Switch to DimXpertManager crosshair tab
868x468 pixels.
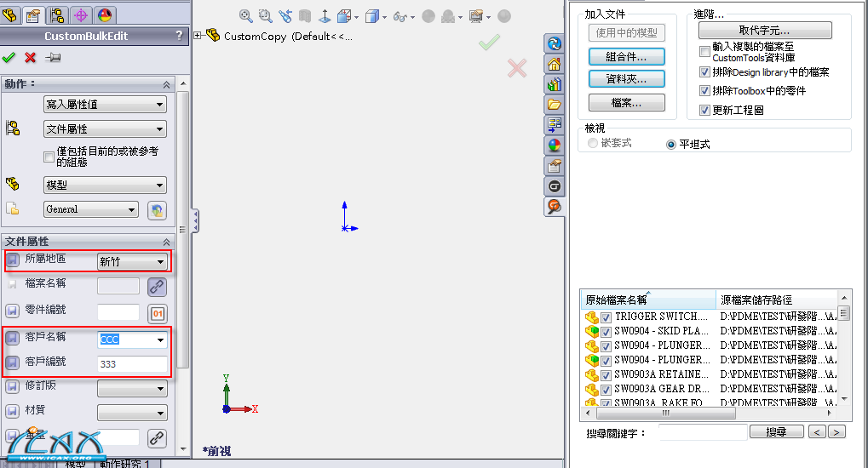(81, 15)
